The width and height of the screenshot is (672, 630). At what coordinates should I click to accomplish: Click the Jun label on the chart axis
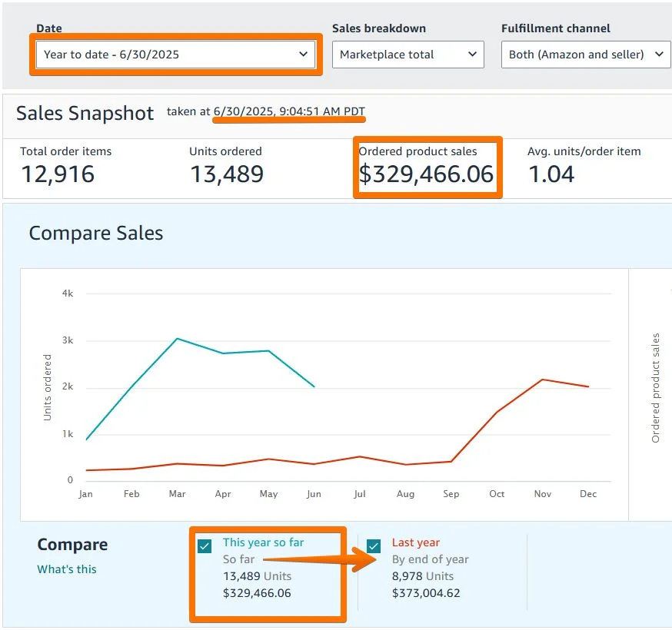click(x=314, y=494)
